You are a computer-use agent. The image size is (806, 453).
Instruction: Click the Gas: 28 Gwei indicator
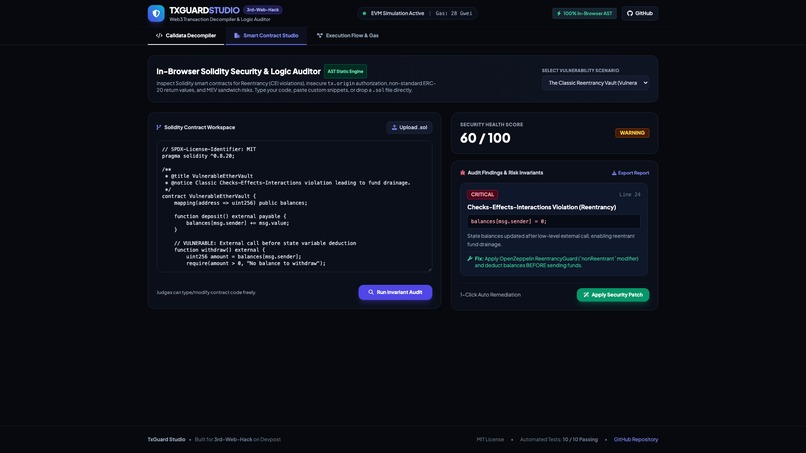coord(454,13)
